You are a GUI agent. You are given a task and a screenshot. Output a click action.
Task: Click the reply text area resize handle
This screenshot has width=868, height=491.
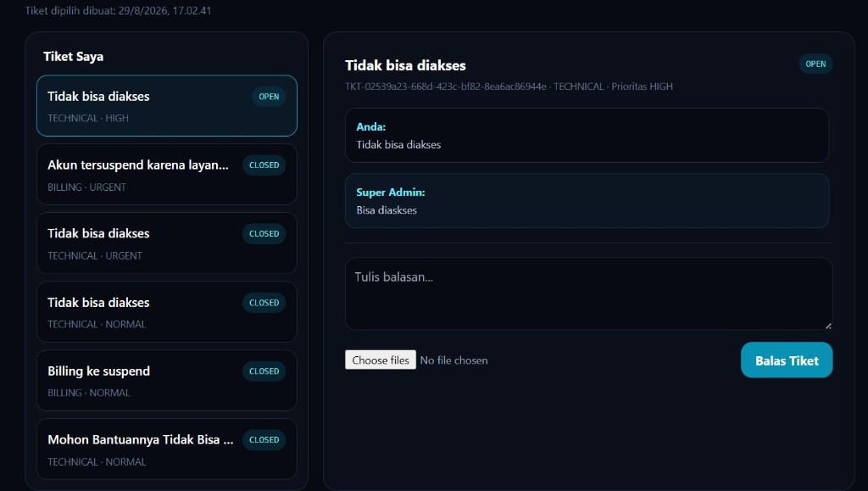coord(828,326)
